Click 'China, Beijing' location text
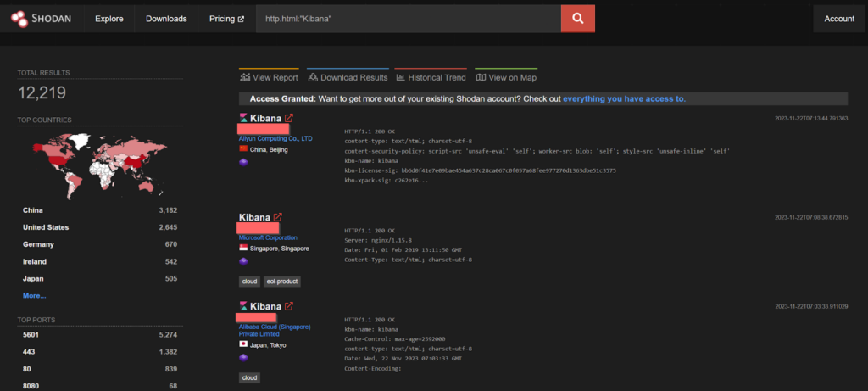 pos(269,149)
